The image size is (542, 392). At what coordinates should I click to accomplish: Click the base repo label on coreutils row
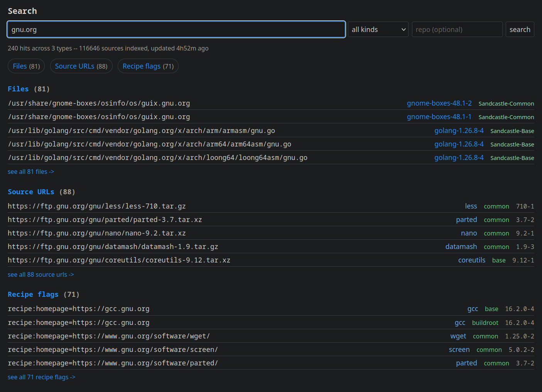pos(499,261)
